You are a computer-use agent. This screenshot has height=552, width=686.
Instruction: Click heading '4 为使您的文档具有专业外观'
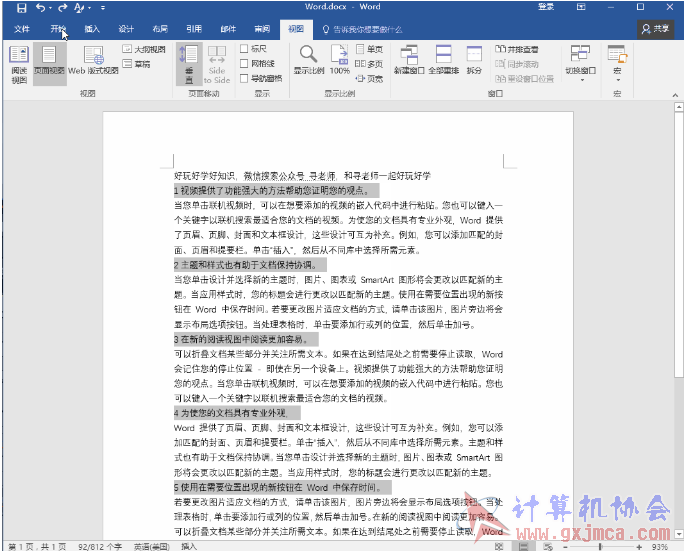[x=230, y=413]
